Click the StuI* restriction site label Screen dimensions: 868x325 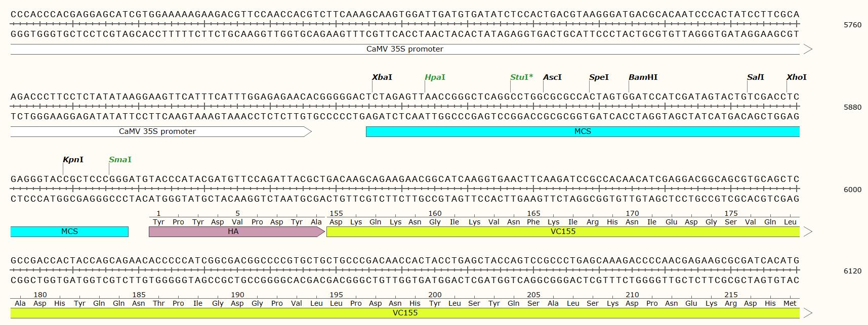(x=521, y=77)
